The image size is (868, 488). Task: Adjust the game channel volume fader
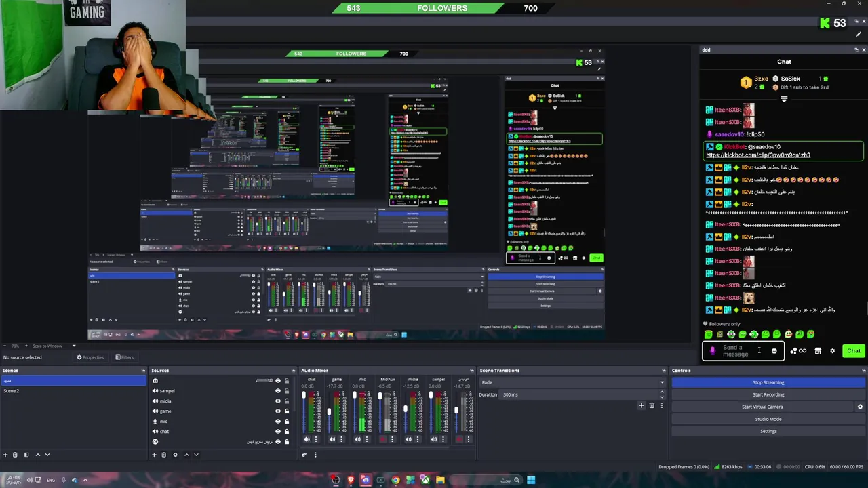(329, 411)
